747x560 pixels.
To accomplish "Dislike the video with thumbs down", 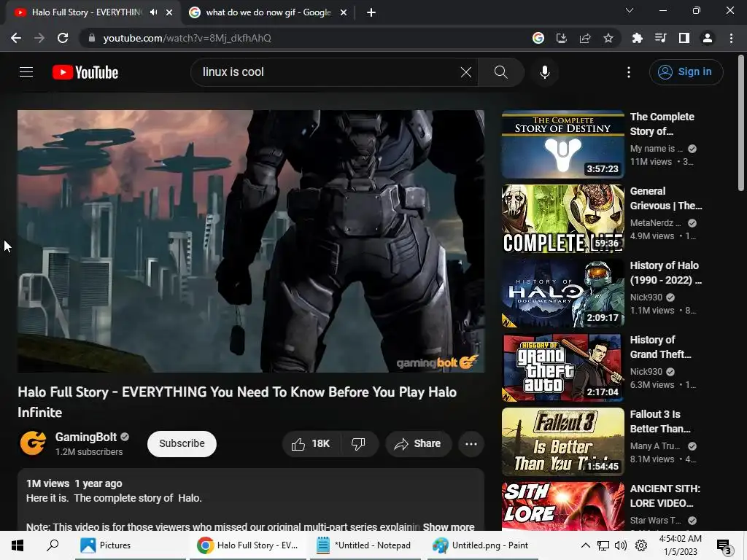I will [x=358, y=444].
